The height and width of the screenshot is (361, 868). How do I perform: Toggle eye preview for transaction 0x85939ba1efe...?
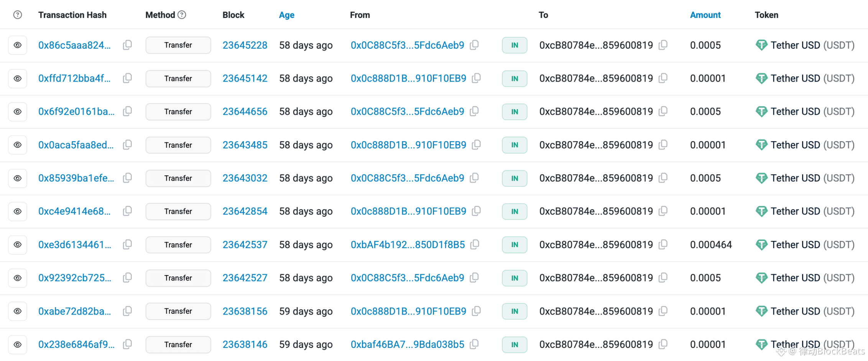coord(18,178)
